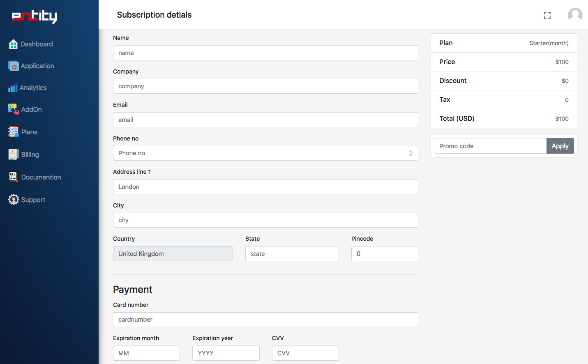Go to the Billing menu item

30,154
